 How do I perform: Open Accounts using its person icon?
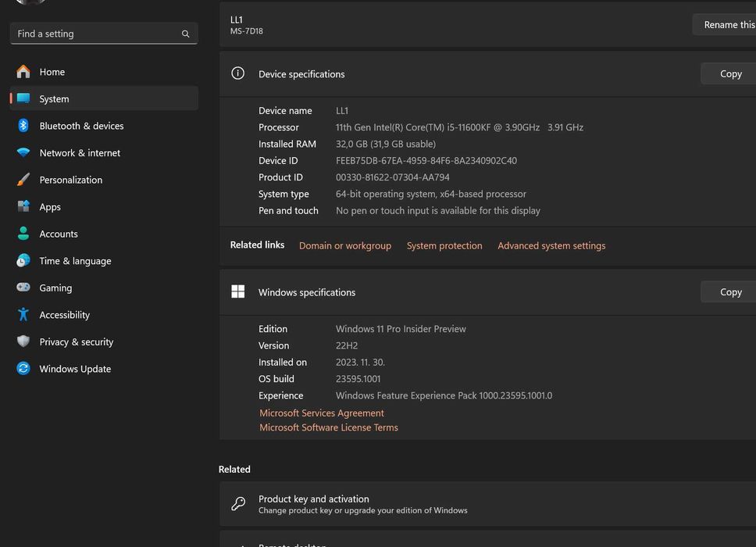click(23, 234)
